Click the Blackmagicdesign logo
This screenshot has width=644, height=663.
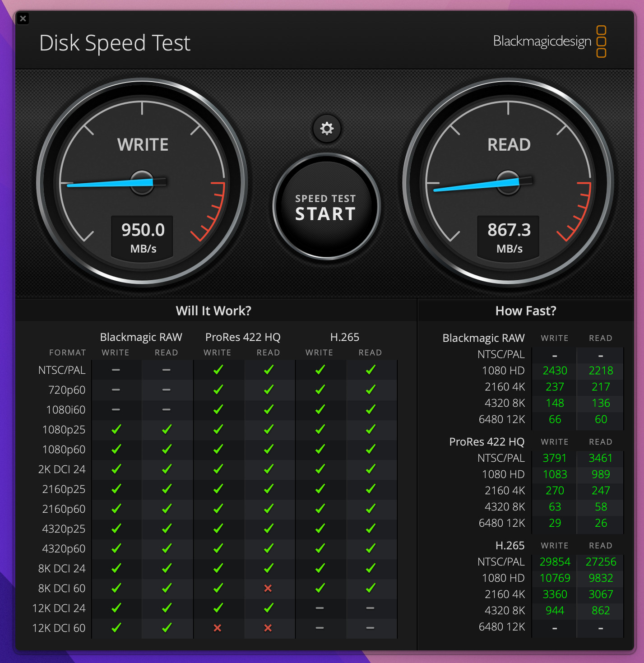click(x=550, y=42)
